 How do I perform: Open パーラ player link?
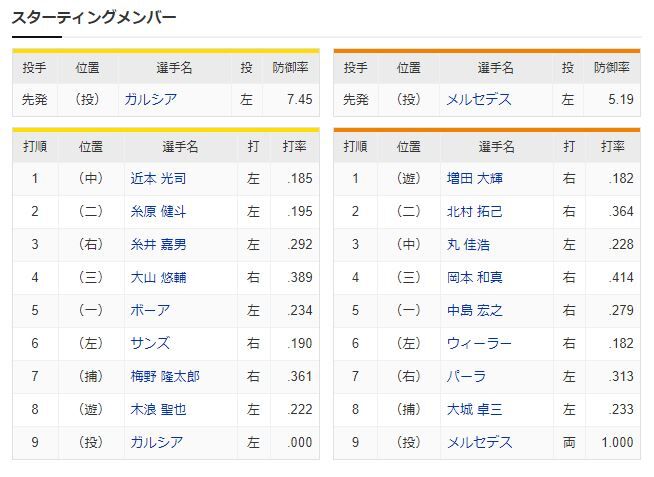pyautogui.click(x=466, y=377)
